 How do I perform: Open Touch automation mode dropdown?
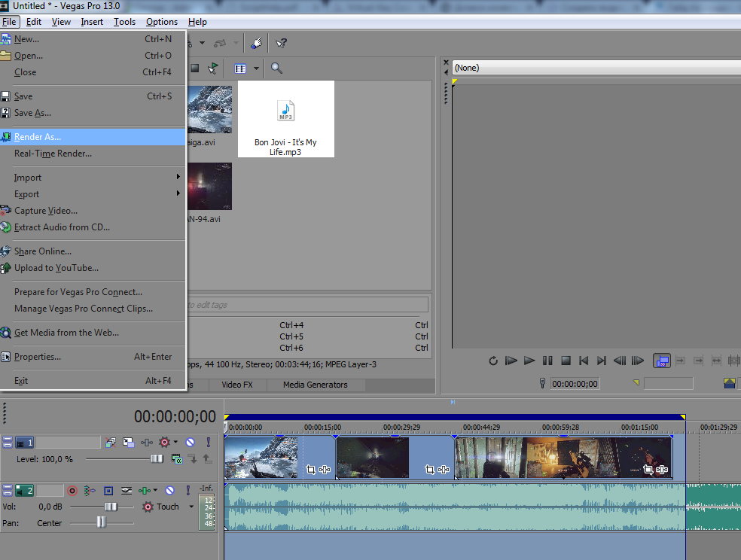pyautogui.click(x=191, y=507)
